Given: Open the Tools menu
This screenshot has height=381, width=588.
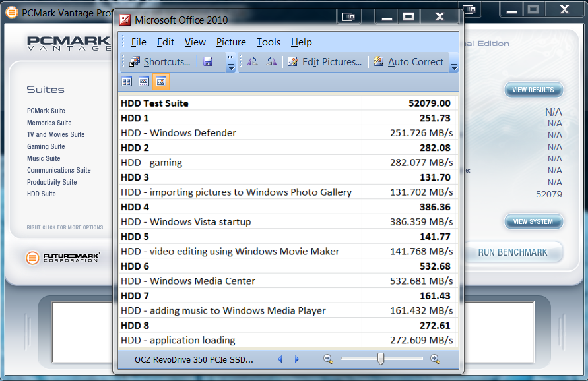Looking at the screenshot, I should 269,42.
